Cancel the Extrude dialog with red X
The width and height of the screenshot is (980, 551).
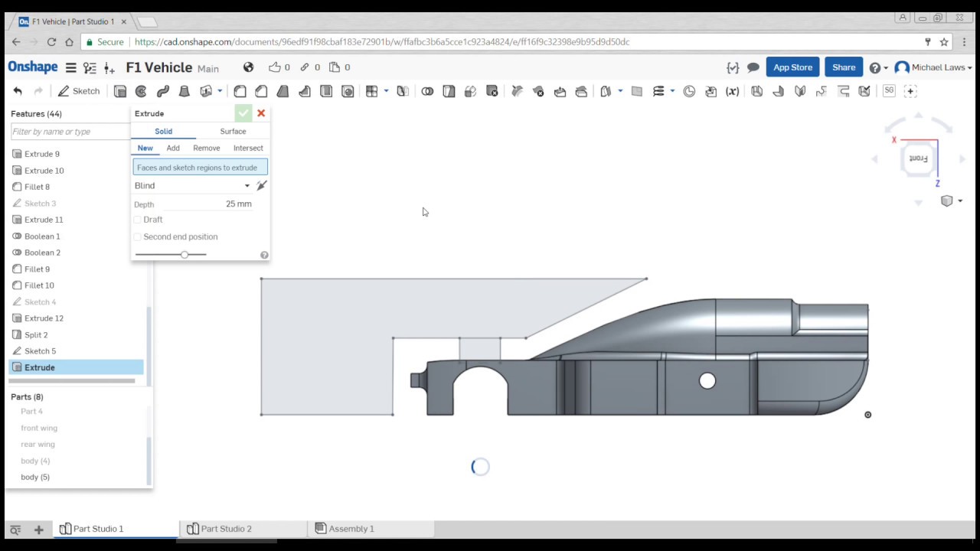pyautogui.click(x=261, y=113)
